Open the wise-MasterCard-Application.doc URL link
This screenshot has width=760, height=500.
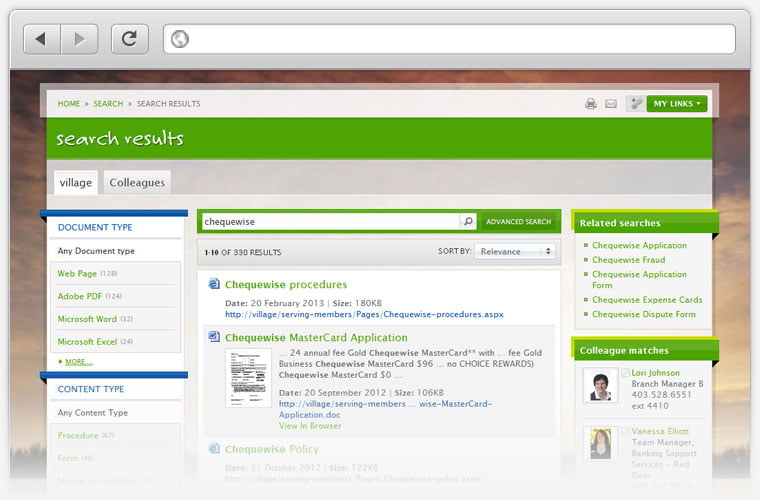click(x=385, y=409)
